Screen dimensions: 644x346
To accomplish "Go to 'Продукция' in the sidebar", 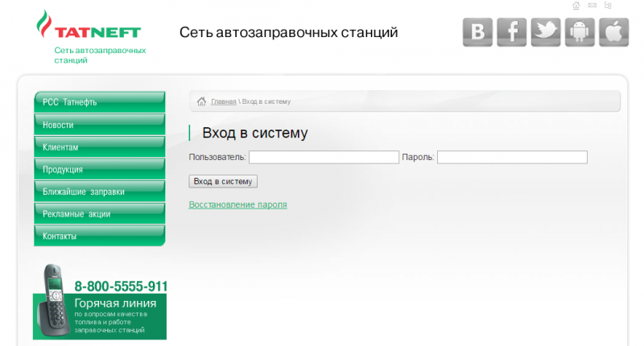I will coord(98,170).
